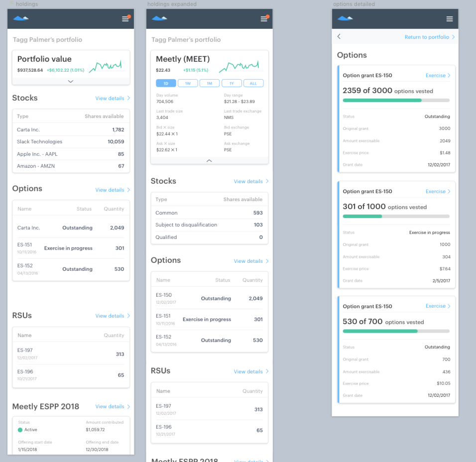
Task: Open hamburger menu in options detailed screen
Action: [x=450, y=19]
